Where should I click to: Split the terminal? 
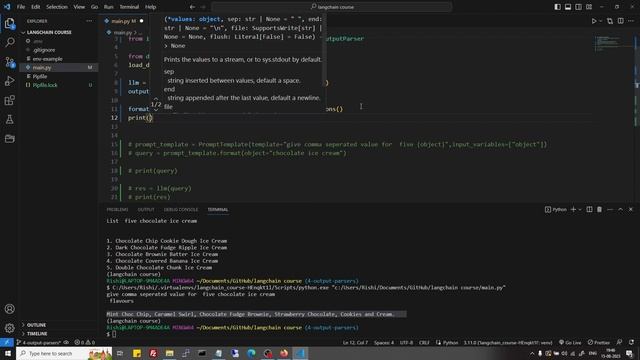[x=589, y=209]
